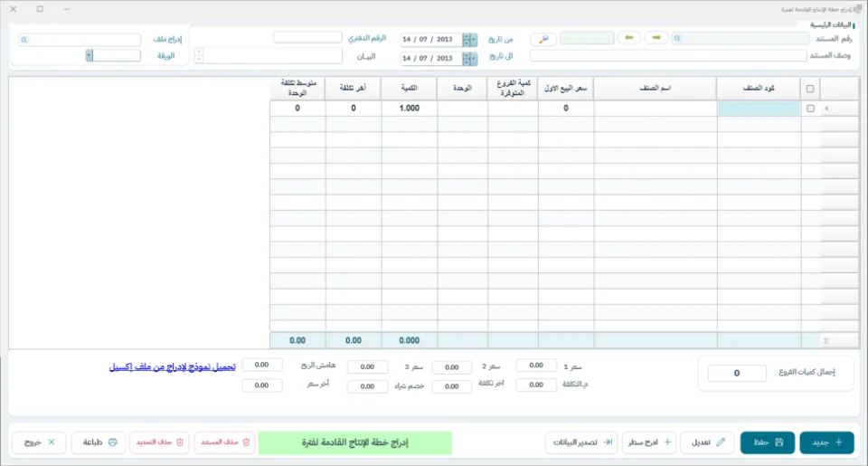
Task: Click the 'حذف المستند' delete document button
Action: coord(224,442)
